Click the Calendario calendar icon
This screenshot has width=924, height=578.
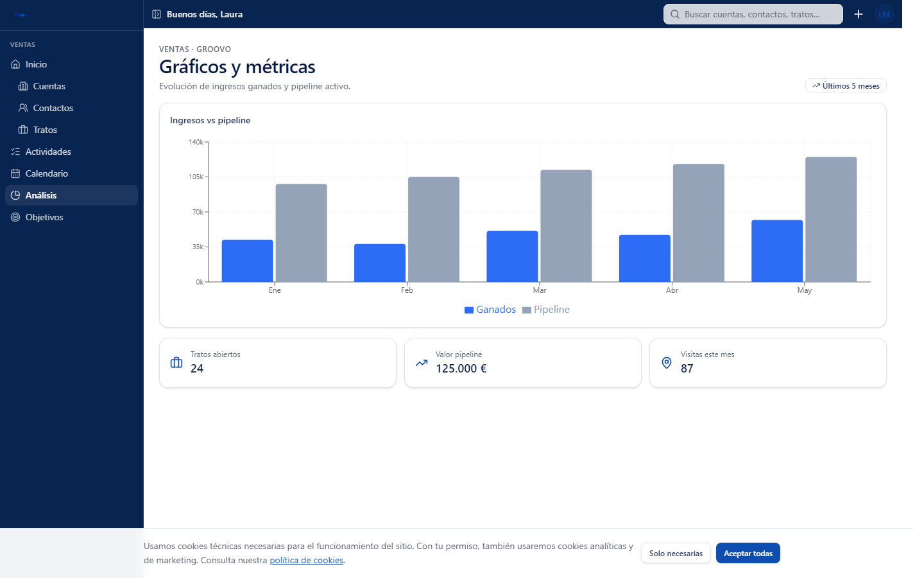(15, 173)
